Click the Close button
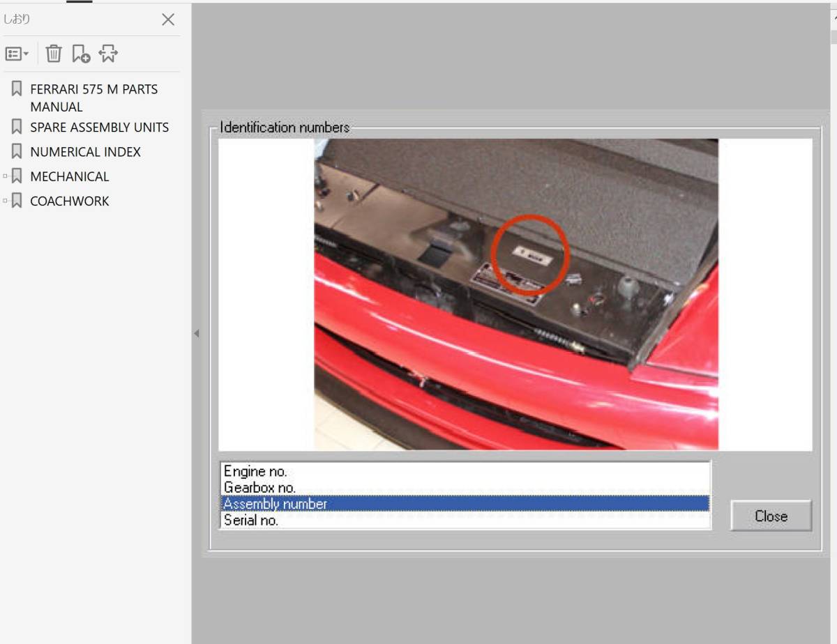 tap(771, 516)
